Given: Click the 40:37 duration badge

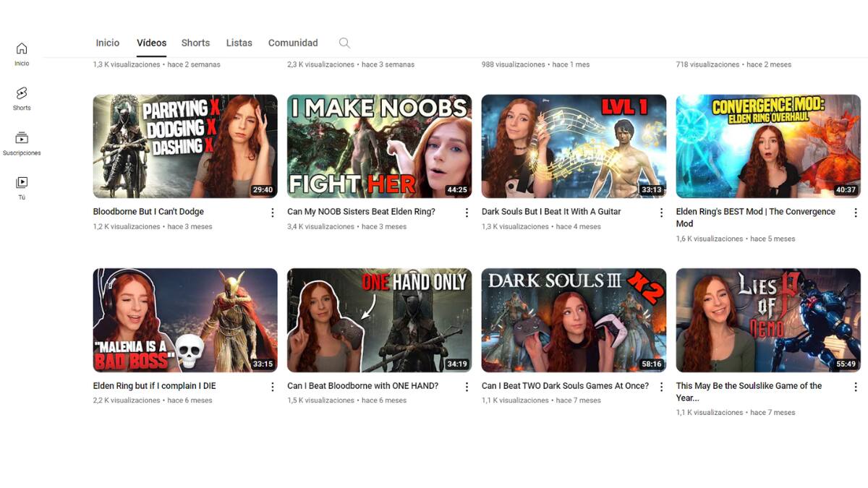Looking at the screenshot, I should 846,190.
